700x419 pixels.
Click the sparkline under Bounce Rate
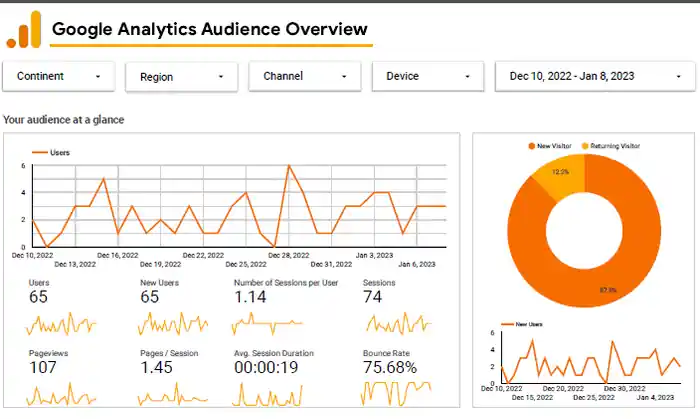coord(396,394)
